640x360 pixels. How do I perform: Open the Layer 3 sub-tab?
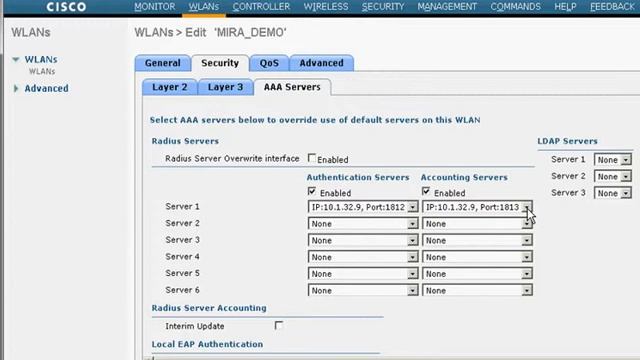[225, 87]
